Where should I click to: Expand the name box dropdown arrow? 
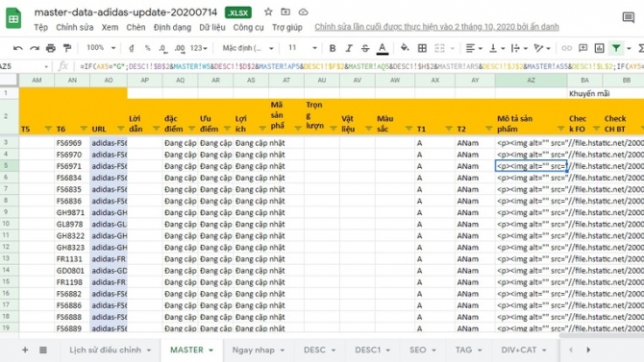point(46,66)
